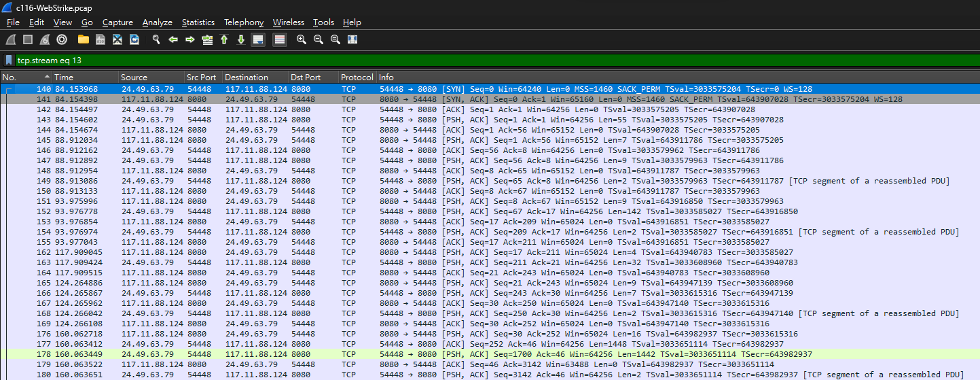
Task: Go back in packet history
Action: [x=173, y=40]
